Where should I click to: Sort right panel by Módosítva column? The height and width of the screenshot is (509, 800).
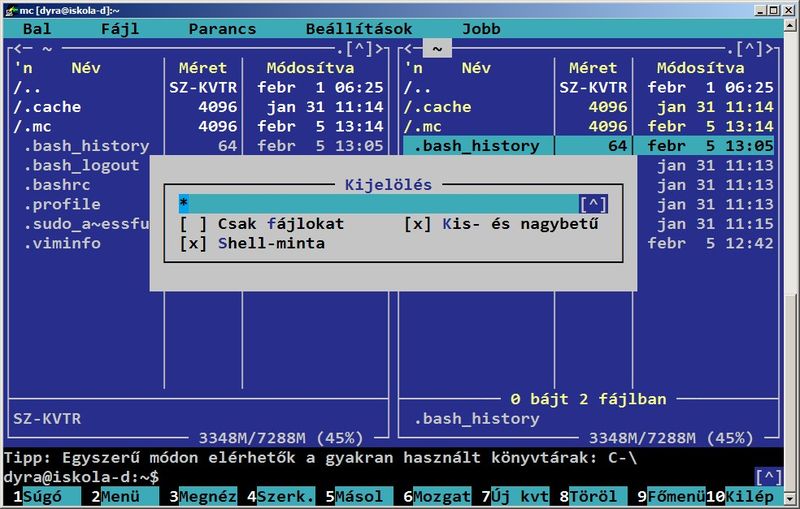pos(701,68)
